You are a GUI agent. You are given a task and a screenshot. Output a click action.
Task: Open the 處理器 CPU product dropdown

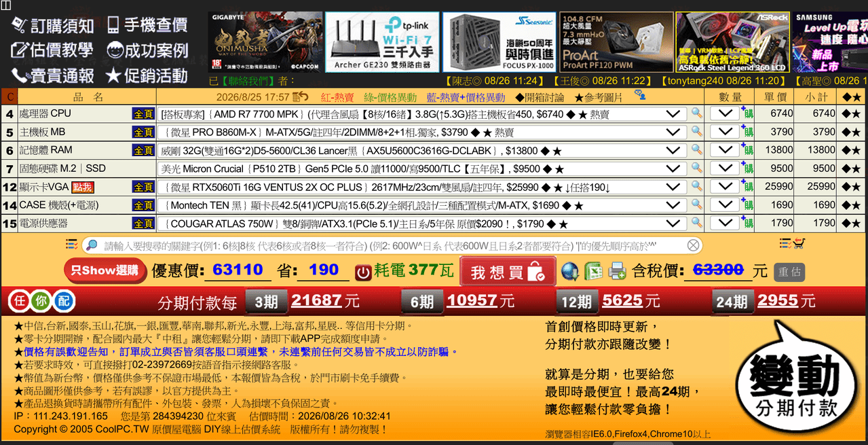421,113
